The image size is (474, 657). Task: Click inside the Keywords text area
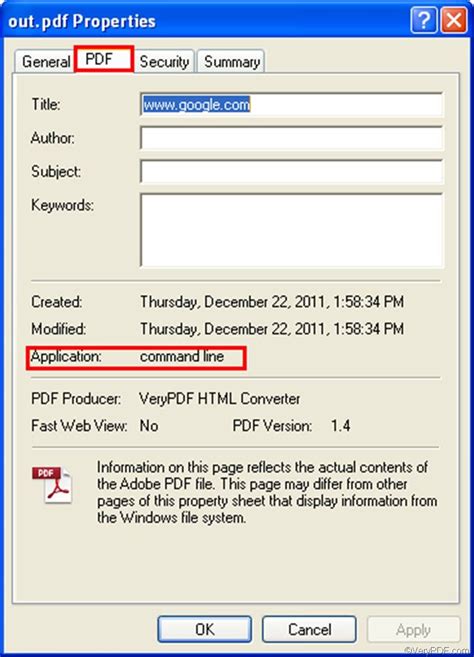[291, 230]
